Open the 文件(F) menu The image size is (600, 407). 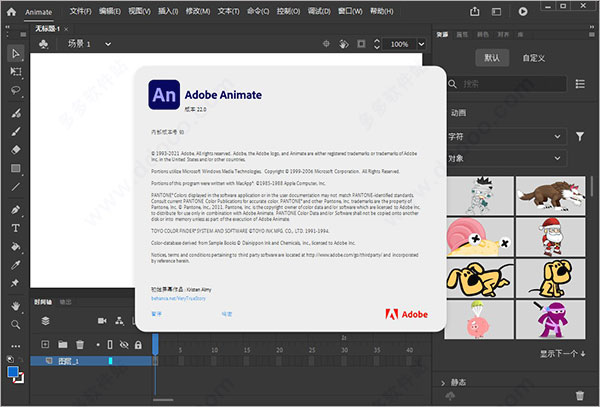click(80, 11)
